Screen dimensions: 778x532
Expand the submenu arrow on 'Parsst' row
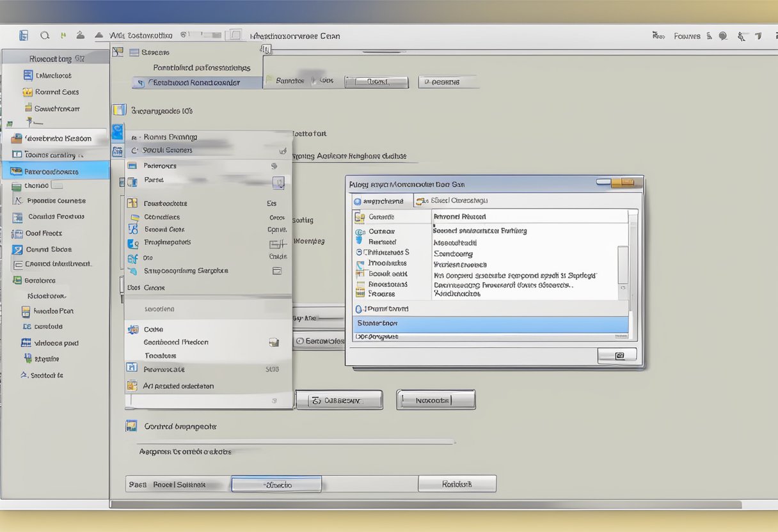click(278, 182)
